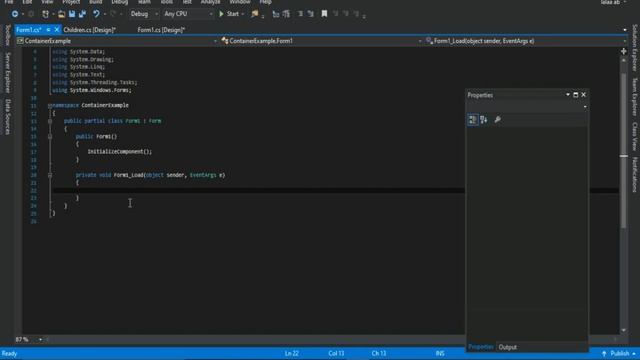Switch to the Properties tab at bottom
This screenshot has width=640, height=360.
point(481,347)
